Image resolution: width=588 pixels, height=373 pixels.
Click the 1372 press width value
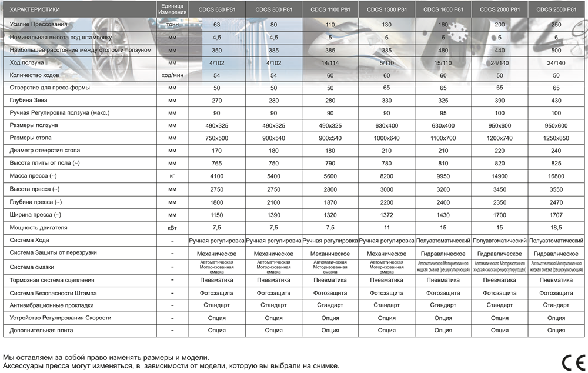(387, 215)
